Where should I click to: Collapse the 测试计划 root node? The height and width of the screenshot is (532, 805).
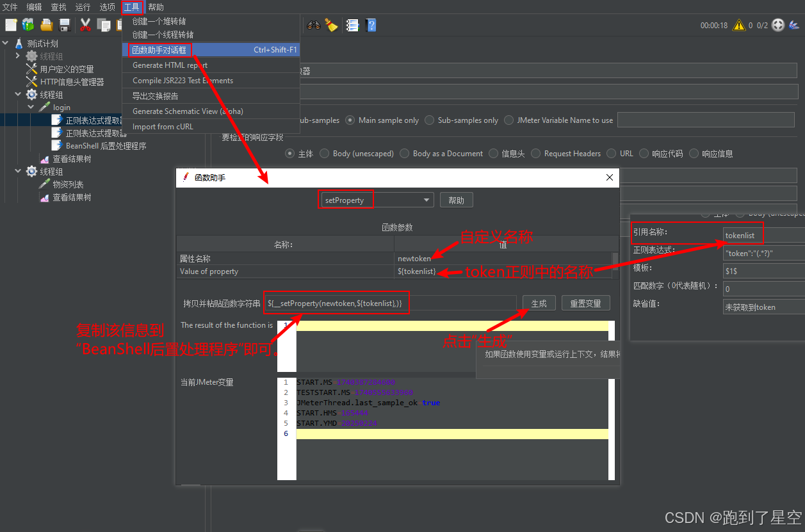(x=6, y=44)
